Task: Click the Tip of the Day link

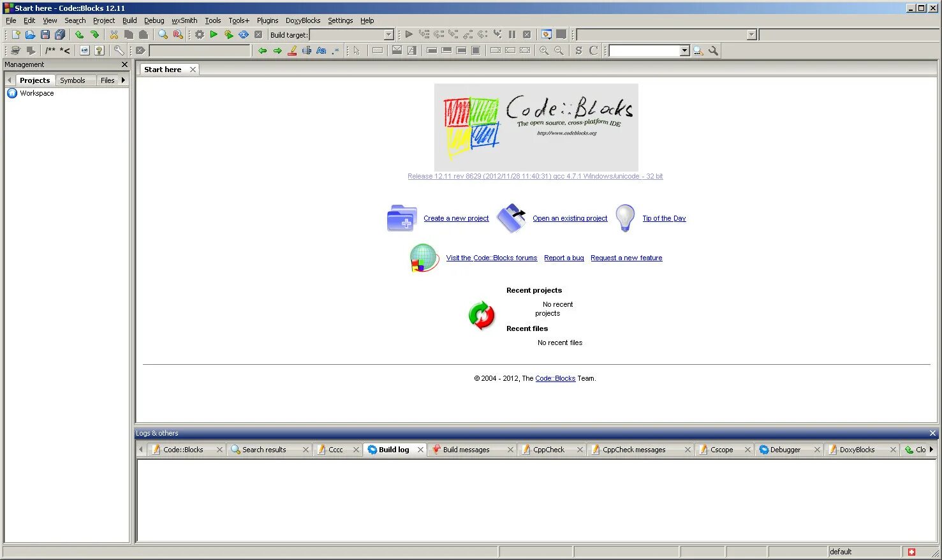Action: [x=664, y=218]
